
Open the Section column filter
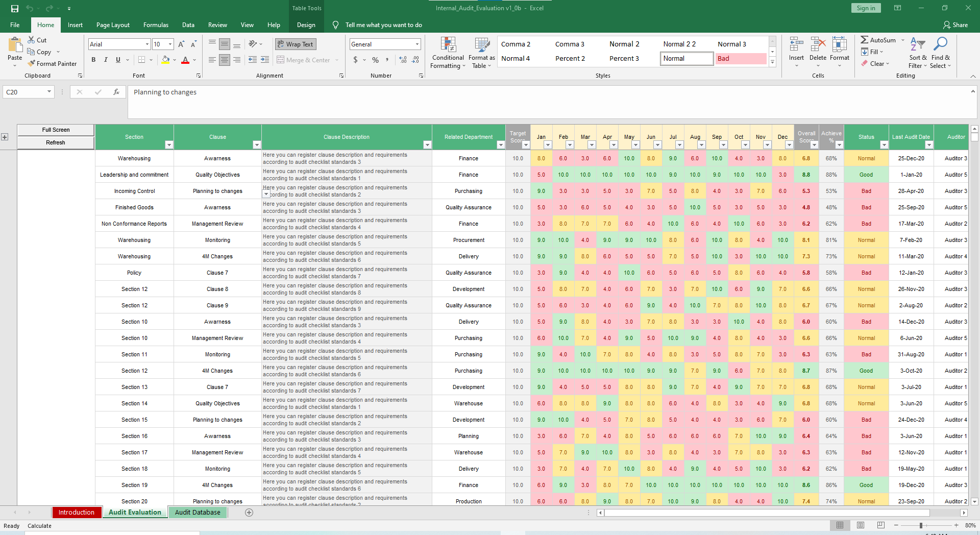(169, 145)
